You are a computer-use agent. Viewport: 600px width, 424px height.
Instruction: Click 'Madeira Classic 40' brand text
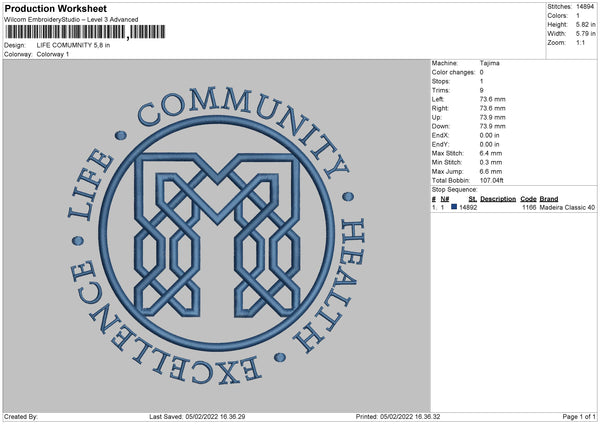(x=567, y=207)
